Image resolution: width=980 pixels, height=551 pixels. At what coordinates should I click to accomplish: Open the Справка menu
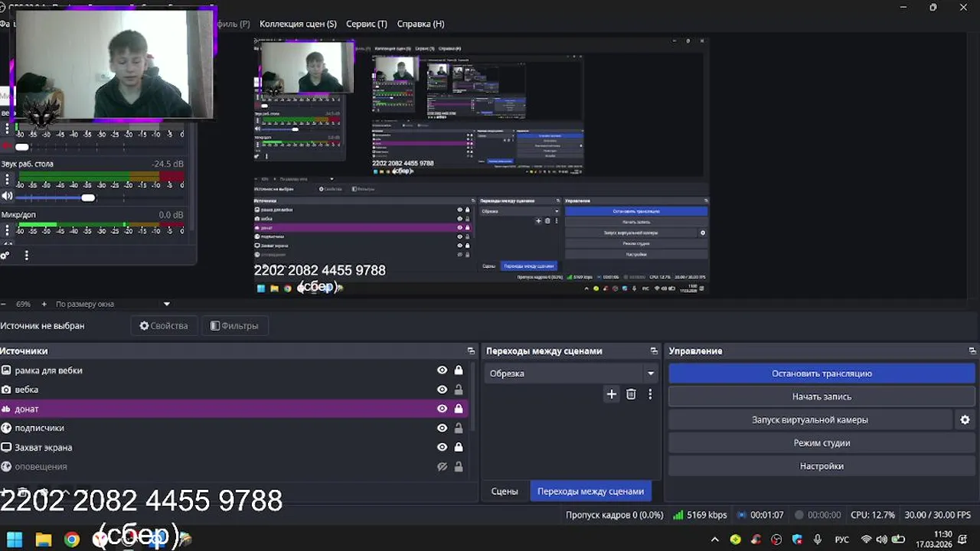click(420, 24)
